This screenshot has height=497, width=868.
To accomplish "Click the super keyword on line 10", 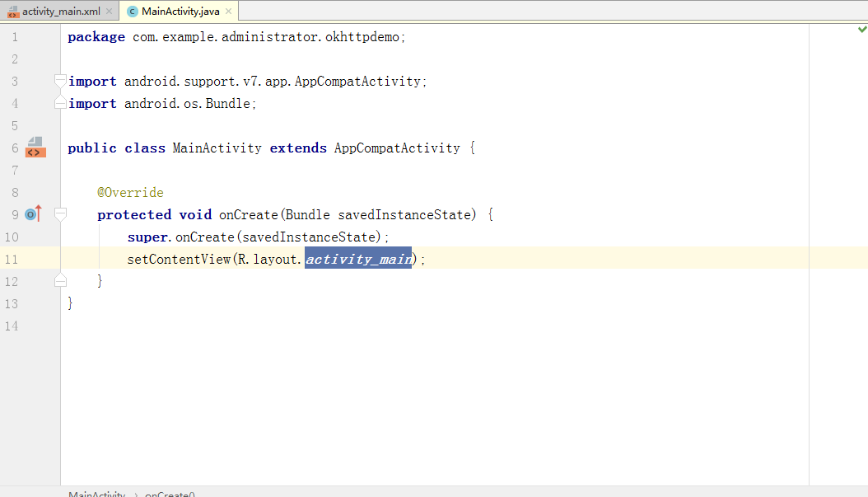I will point(147,237).
